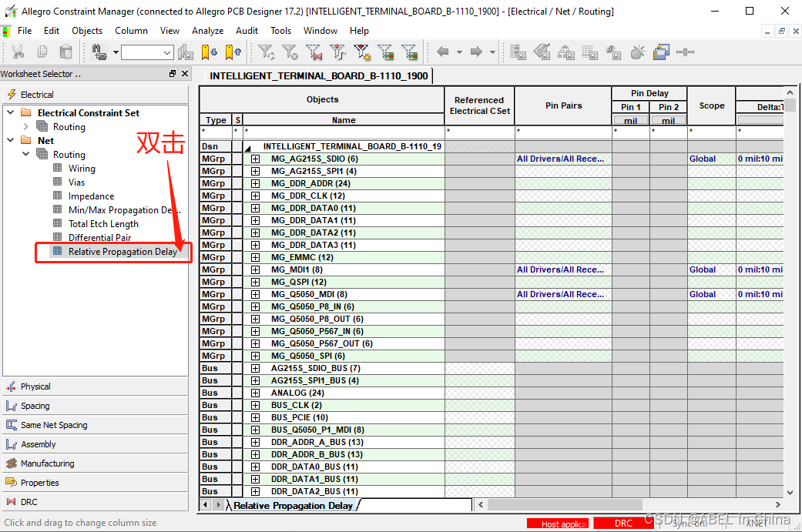Click the next bookmark down-arrow icon
Image resolution: width=802 pixels, height=532 pixels.
click(209, 52)
